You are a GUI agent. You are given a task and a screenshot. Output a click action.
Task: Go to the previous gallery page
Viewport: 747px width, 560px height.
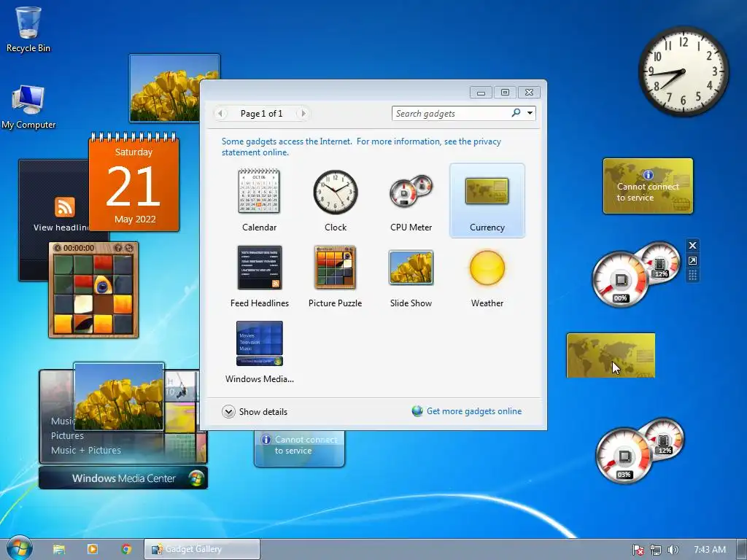(x=220, y=113)
